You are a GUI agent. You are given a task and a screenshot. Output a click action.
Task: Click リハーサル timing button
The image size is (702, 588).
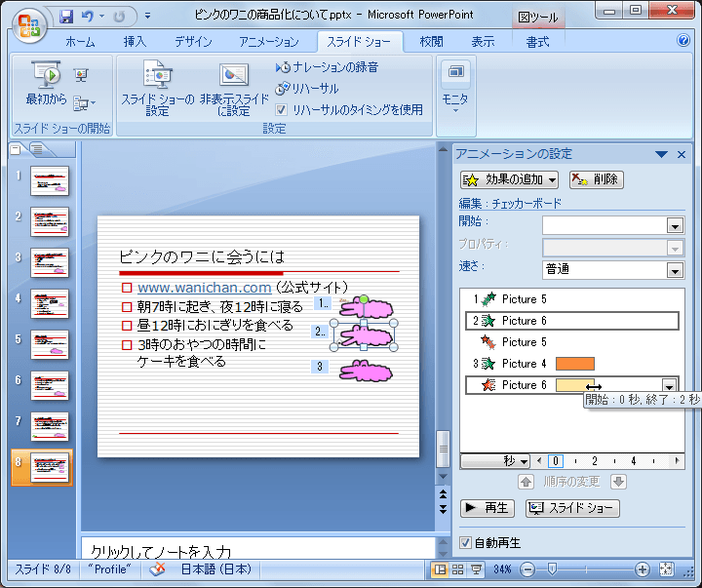coord(307,89)
